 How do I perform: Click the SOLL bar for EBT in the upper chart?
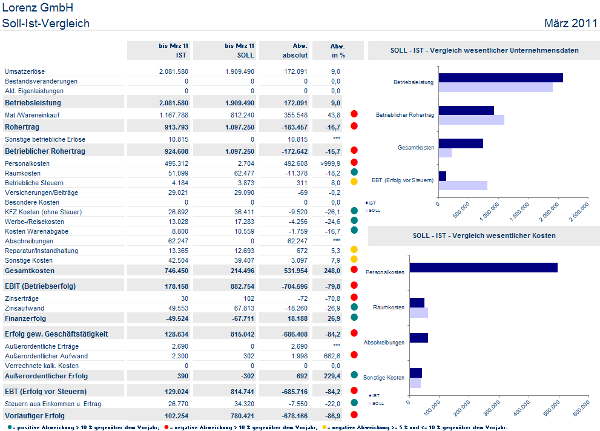pyautogui.click(x=463, y=186)
